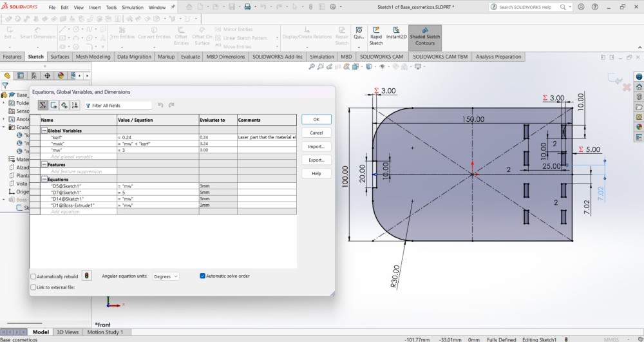Open Angular equation units Degrees dropdown
This screenshot has height=342, width=644.
coord(166,276)
